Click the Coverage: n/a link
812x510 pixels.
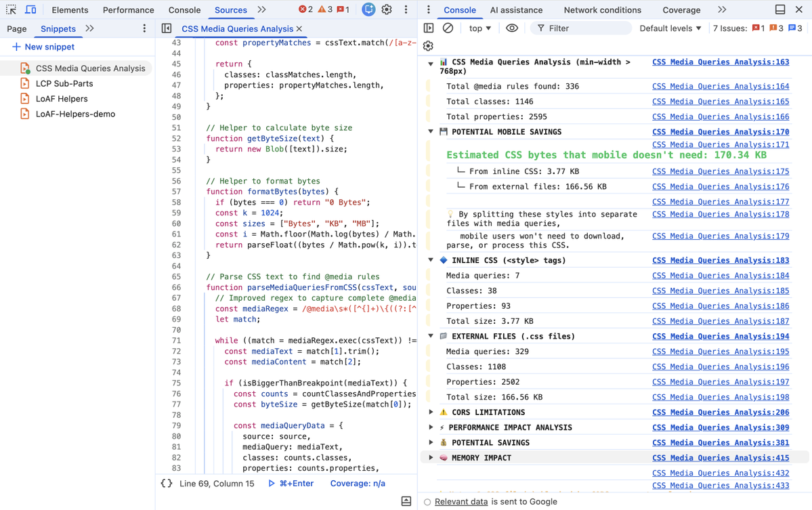pyautogui.click(x=358, y=484)
